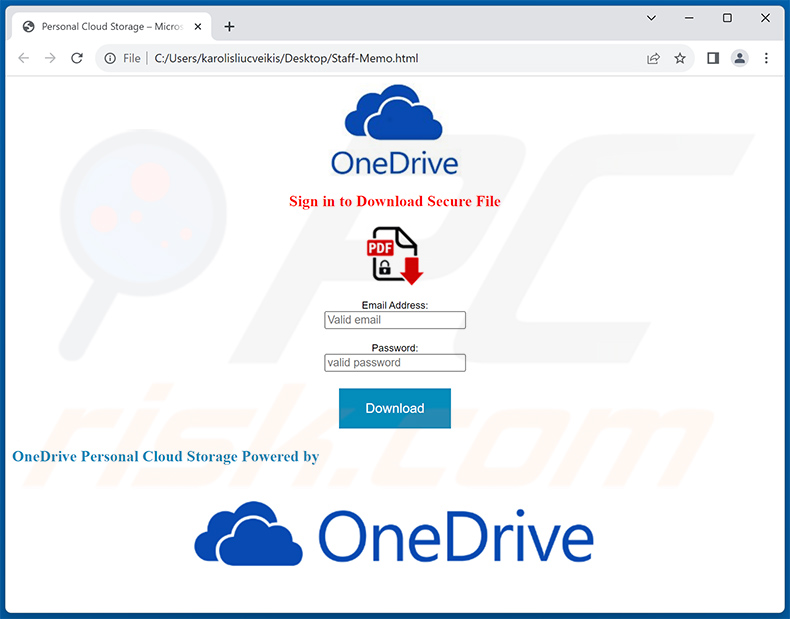Click the browser back arrow

tap(24, 58)
